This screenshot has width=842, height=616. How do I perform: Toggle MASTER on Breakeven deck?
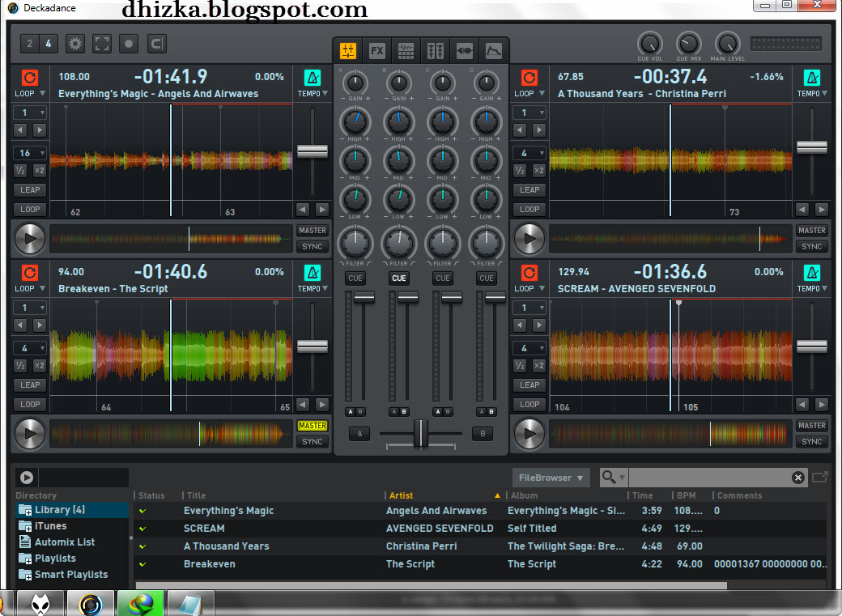(x=313, y=425)
